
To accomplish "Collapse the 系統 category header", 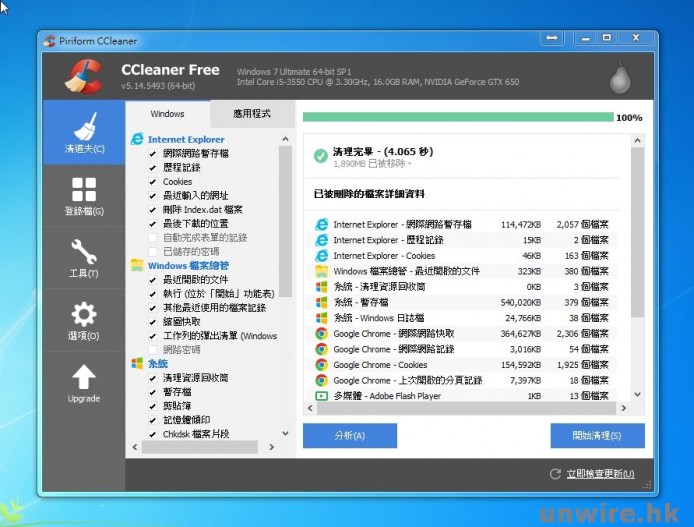I will tap(157, 364).
